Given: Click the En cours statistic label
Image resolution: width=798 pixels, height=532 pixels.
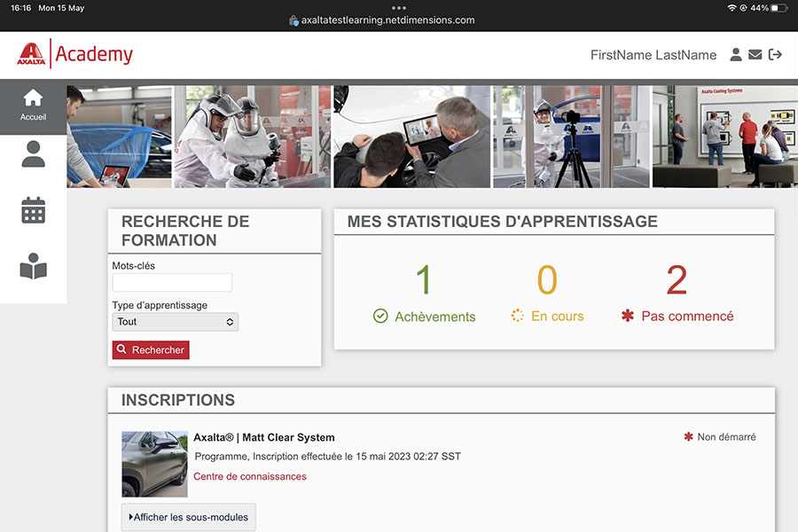Looking at the screenshot, I should tap(558, 317).
